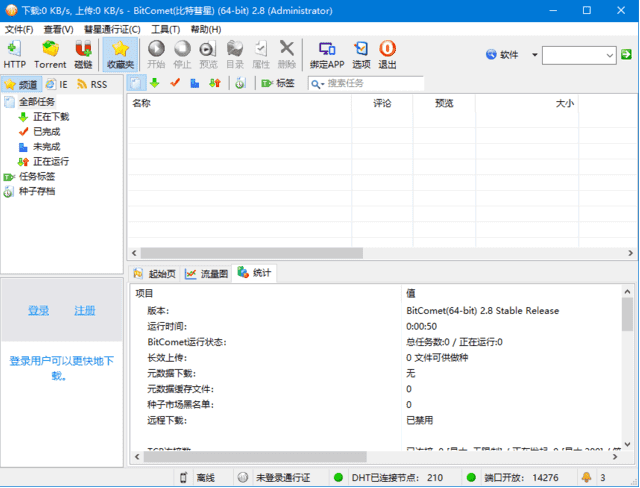Click the task list right scroll arrow

click(630, 253)
